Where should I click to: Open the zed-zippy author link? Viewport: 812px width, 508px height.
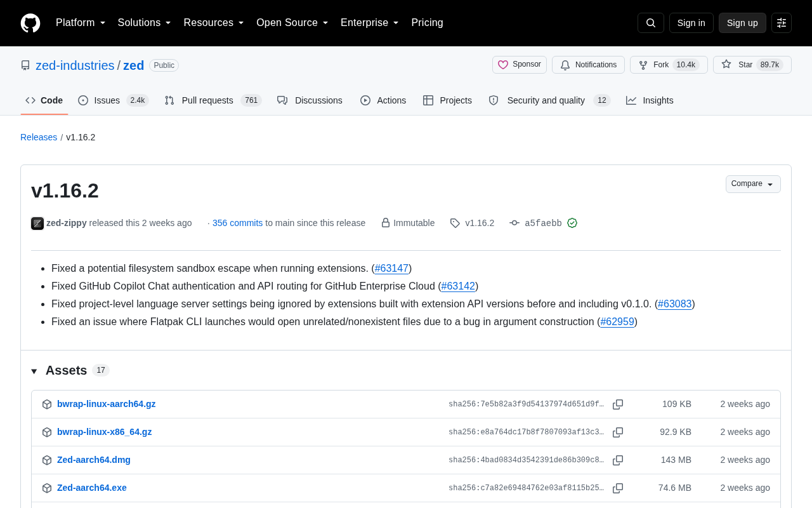coord(67,223)
